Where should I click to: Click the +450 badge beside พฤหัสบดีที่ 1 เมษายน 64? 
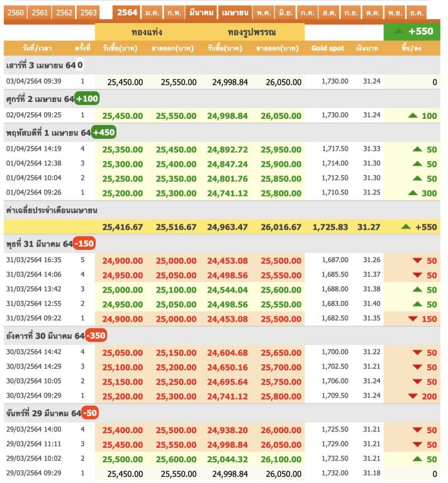point(104,132)
